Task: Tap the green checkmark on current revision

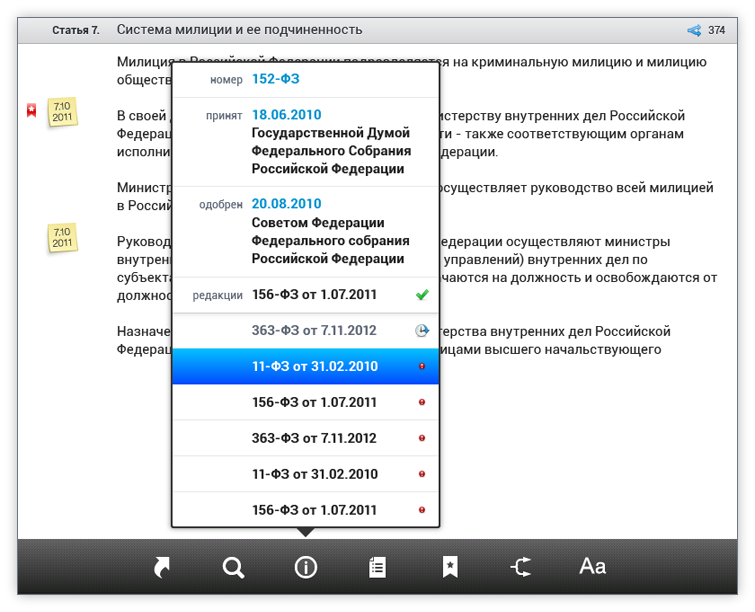Action: pos(422,294)
